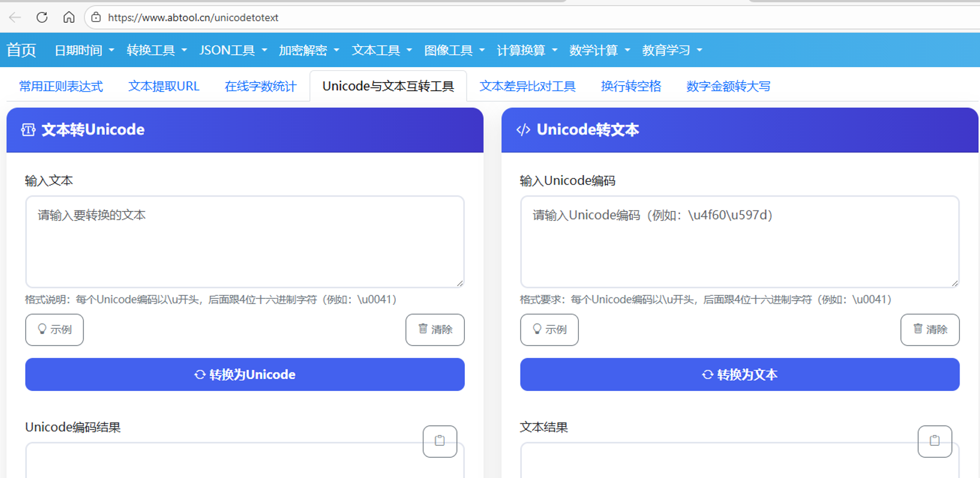Expand the 计算换算 dropdown menu
Image resolution: width=980 pixels, height=478 pixels.
pyautogui.click(x=527, y=50)
